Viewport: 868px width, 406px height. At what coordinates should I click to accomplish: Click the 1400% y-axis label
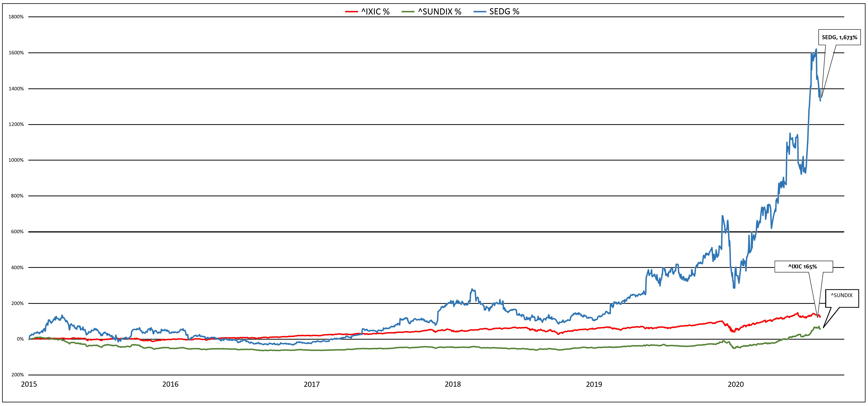click(x=16, y=89)
